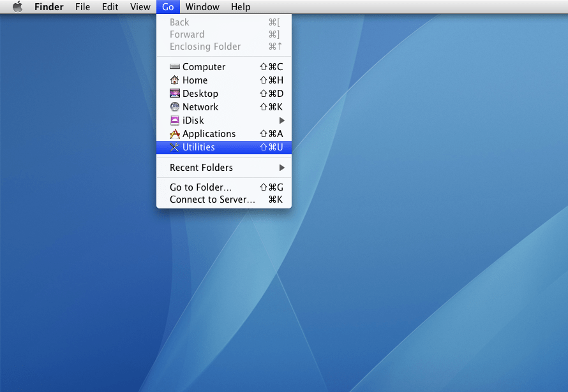
Task: Click the ⇧⌘D shortcut beside Desktop
Action: [271, 94]
